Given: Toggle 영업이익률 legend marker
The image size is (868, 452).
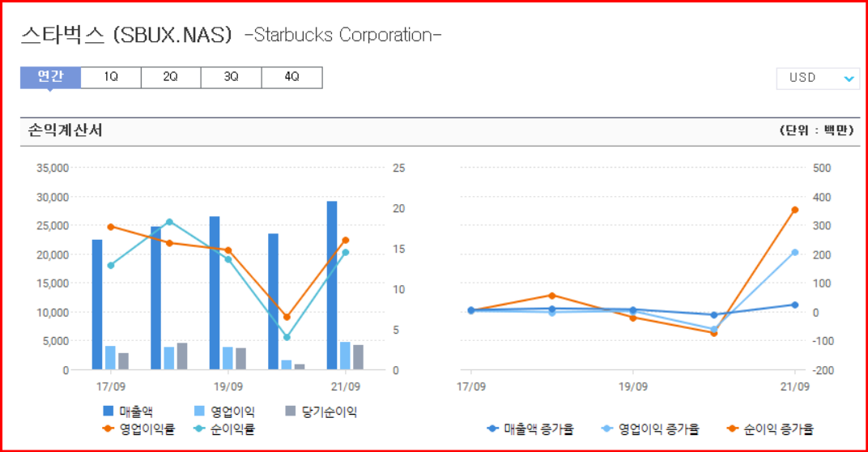Looking at the screenshot, I should click(108, 429).
